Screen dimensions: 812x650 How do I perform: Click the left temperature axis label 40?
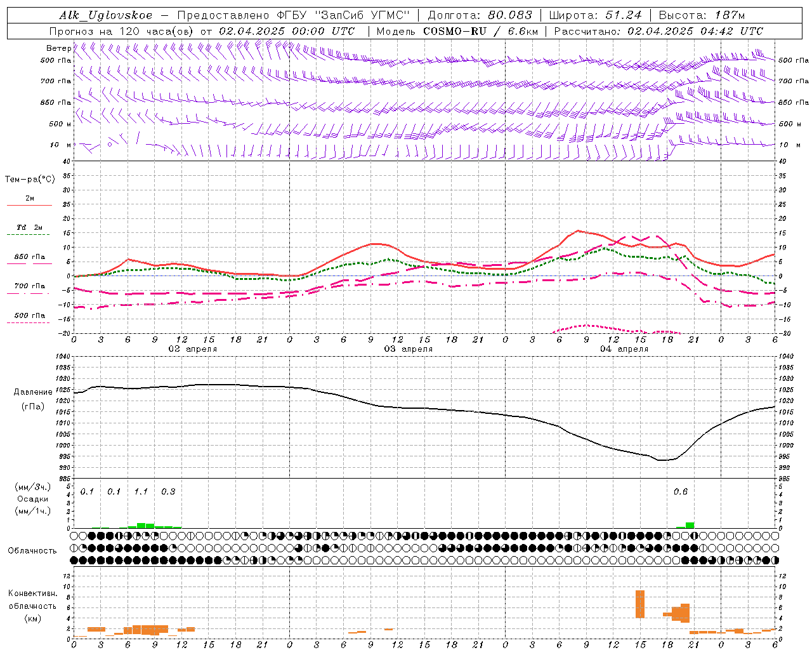(66, 161)
